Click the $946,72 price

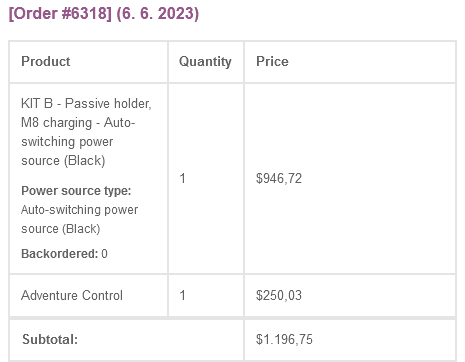click(x=279, y=179)
